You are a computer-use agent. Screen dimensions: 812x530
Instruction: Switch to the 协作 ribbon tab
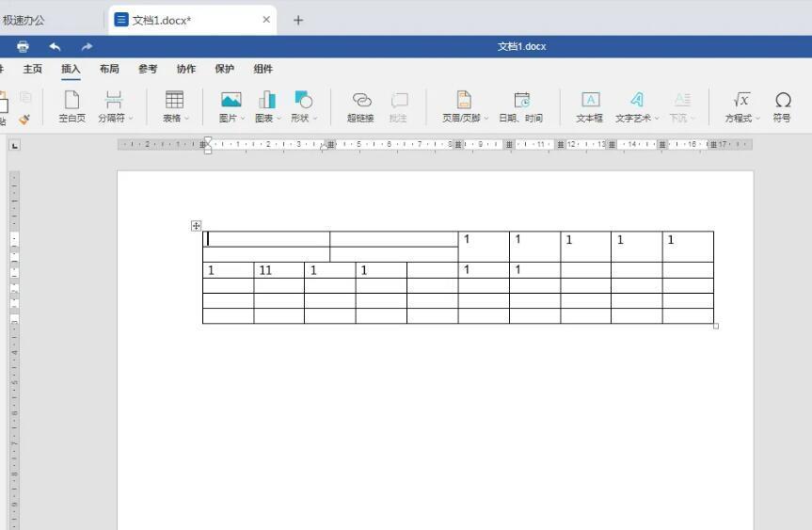tap(186, 69)
